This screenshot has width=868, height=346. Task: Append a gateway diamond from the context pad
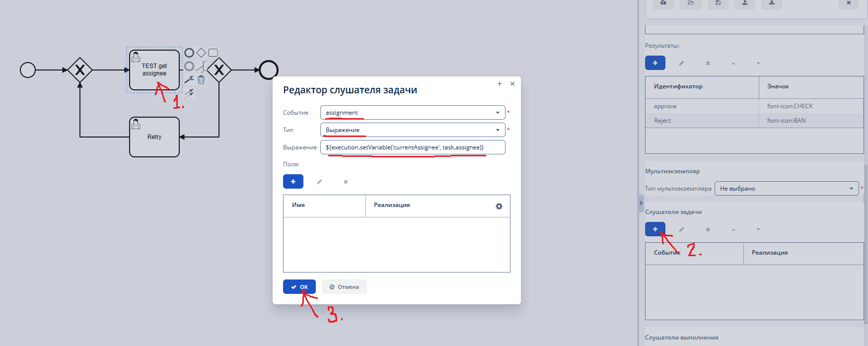click(201, 53)
